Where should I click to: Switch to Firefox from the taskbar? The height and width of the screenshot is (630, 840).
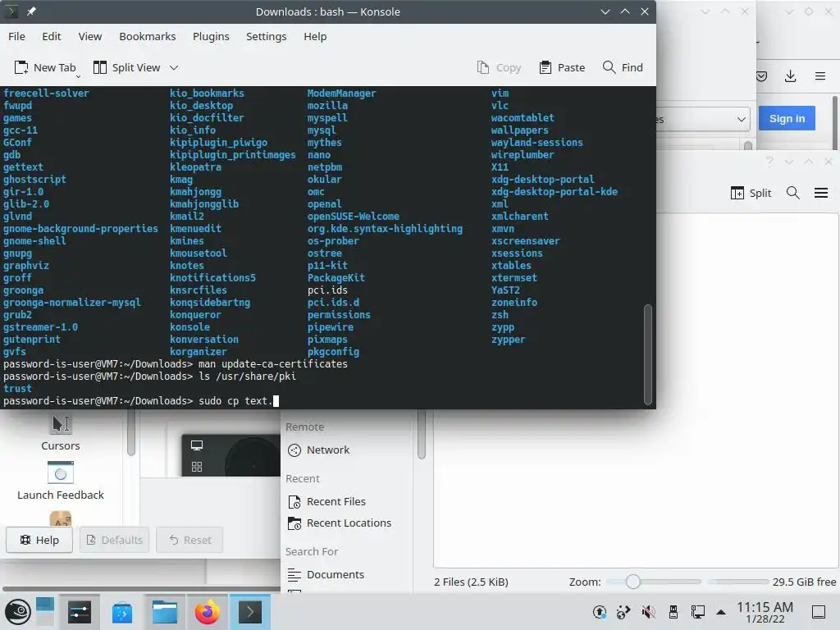coord(207,612)
